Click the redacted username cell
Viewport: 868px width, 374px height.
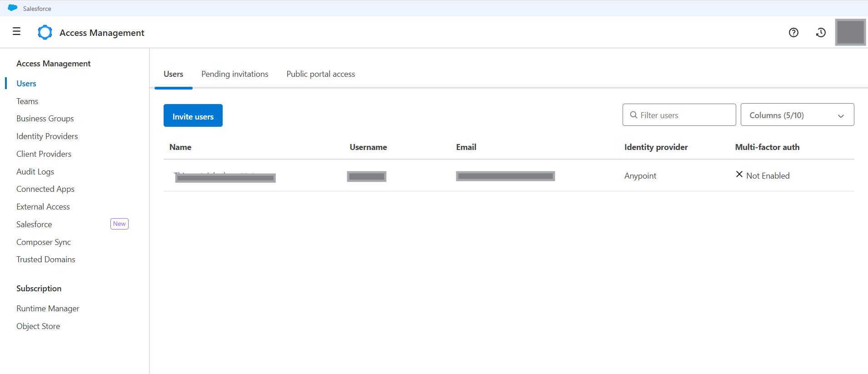(367, 176)
